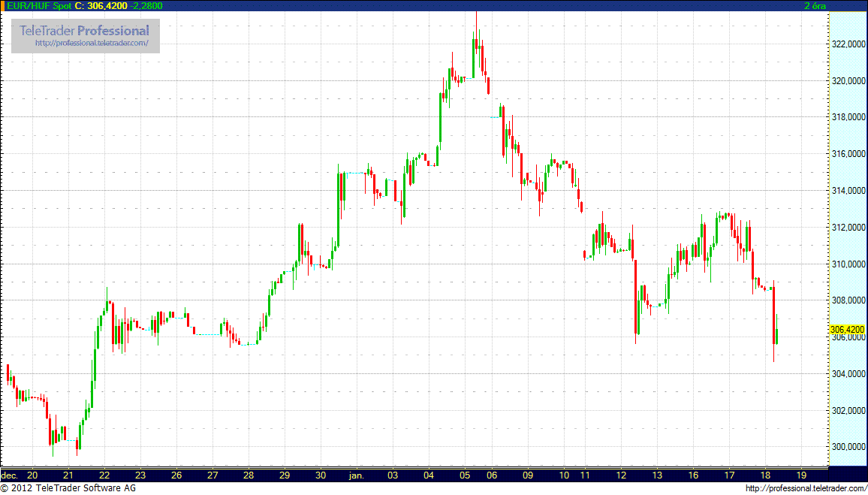Select date 19 on the time axis
This screenshot has height=495, width=868.
pos(801,475)
